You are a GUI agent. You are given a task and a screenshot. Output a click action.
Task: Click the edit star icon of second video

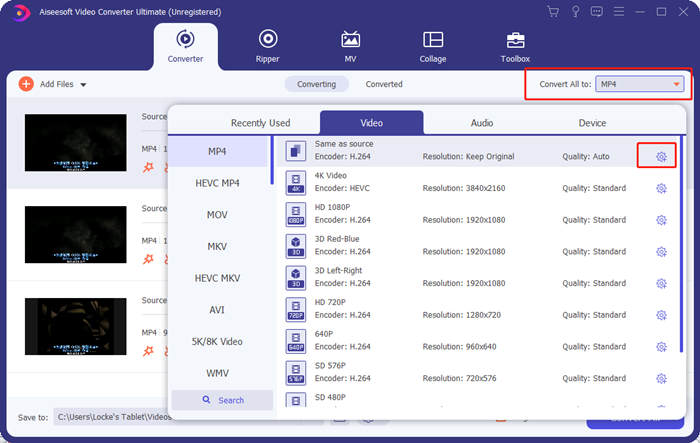[148, 259]
